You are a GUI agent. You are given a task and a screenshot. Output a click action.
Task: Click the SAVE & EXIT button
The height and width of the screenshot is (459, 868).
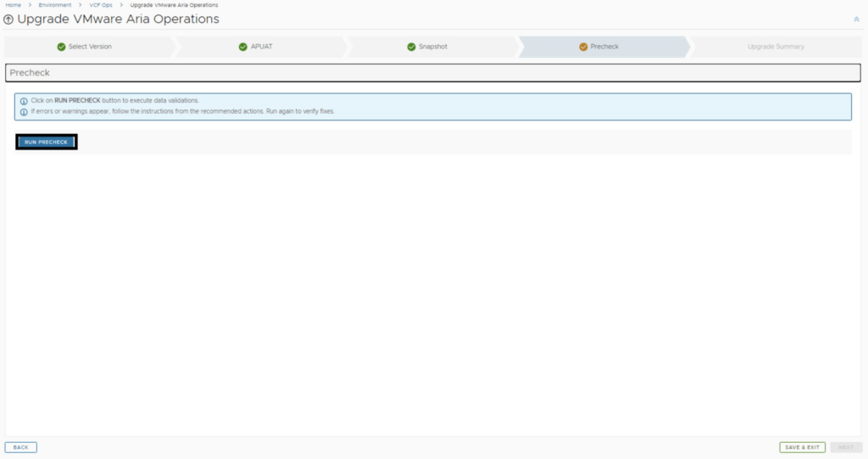coord(802,447)
